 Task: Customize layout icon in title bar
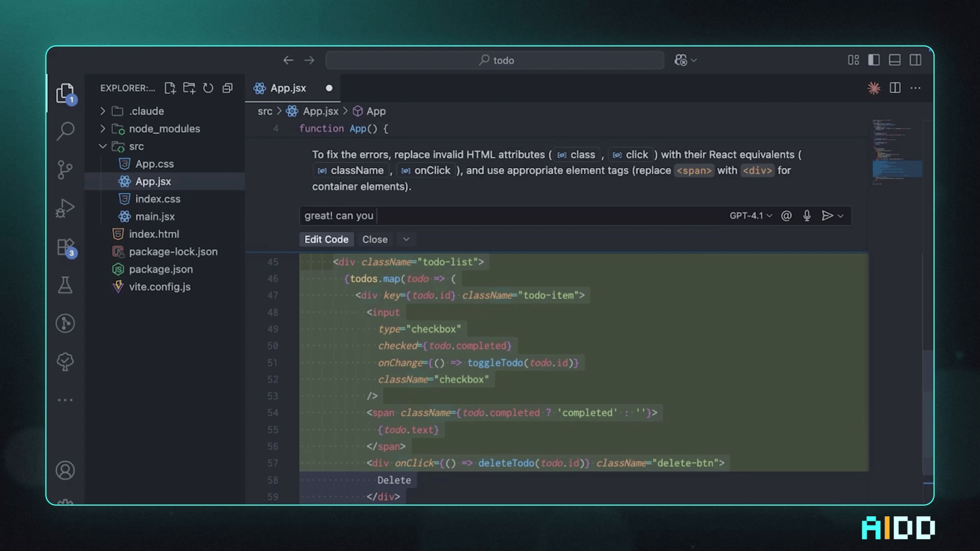pyautogui.click(x=853, y=60)
